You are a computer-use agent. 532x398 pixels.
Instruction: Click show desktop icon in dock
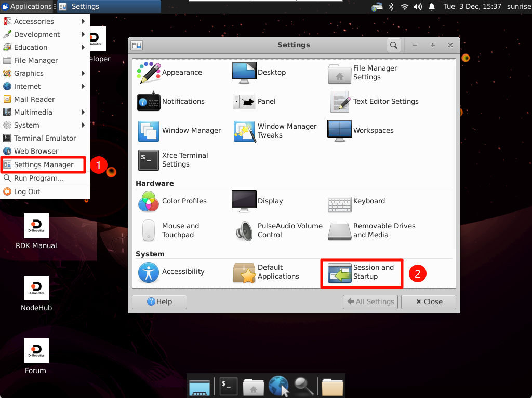coord(199,388)
